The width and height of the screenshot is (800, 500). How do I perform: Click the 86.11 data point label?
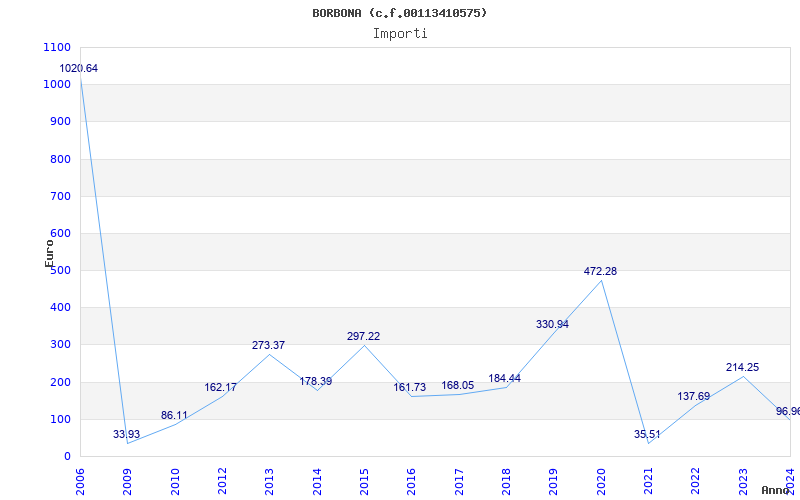(174, 415)
